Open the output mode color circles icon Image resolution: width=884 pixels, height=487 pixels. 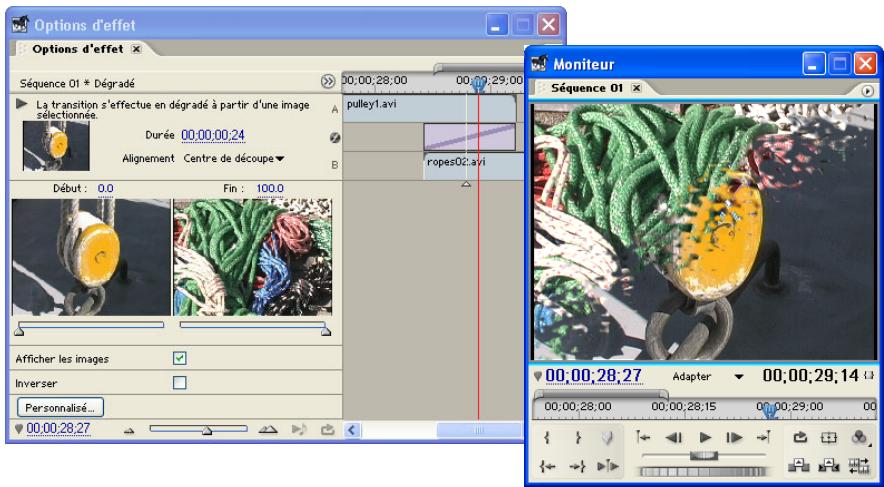[x=859, y=437]
